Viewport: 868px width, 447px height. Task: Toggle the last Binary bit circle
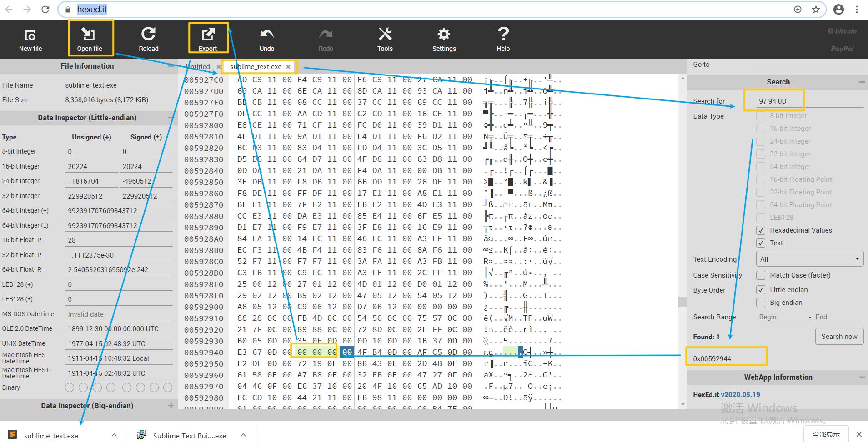click(168, 387)
